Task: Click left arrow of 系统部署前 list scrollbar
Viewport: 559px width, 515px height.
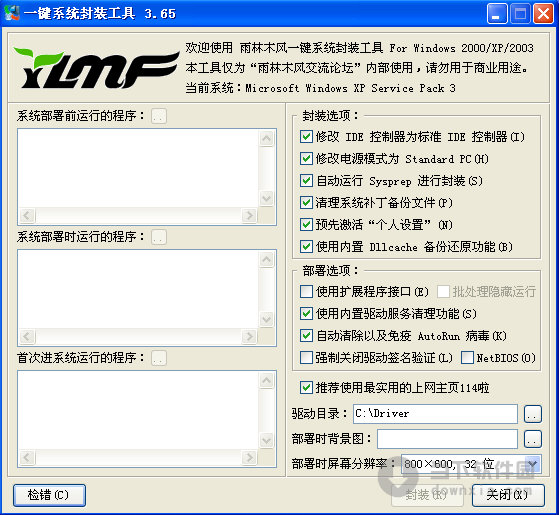Action: click(27, 215)
